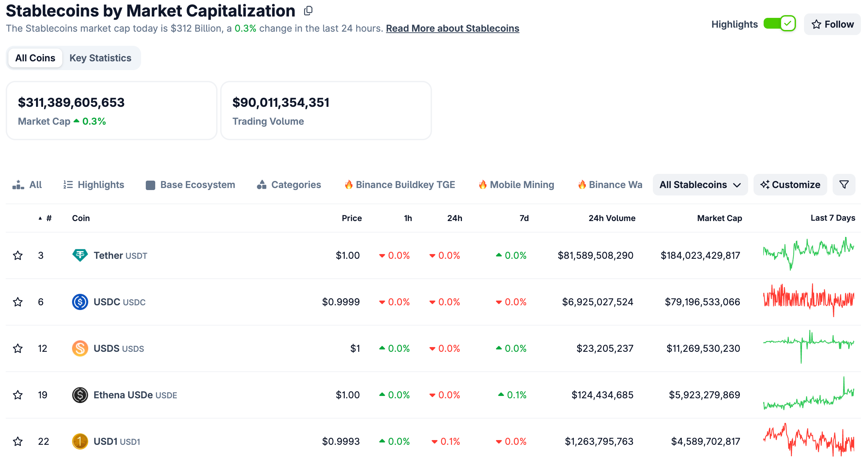The height and width of the screenshot is (463, 868).
Task: Turn off the Highlights switch
Action: 779,24
